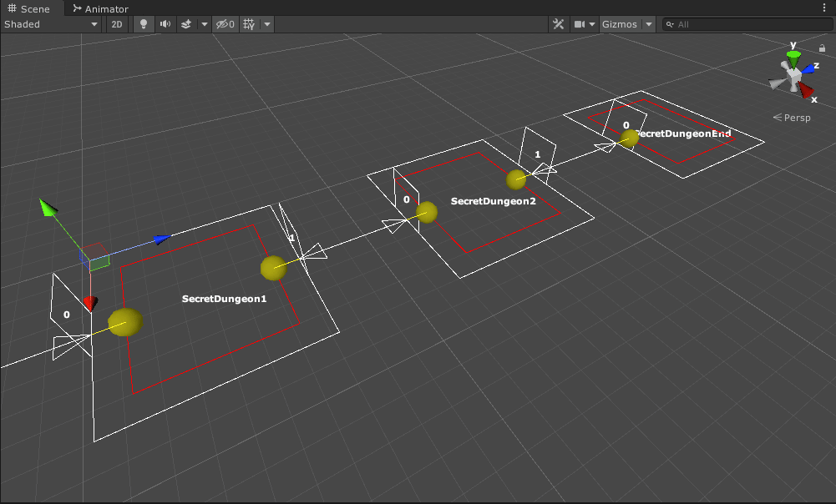Switch to the Animator tab
Screen dimensions: 836x504
[100, 8]
